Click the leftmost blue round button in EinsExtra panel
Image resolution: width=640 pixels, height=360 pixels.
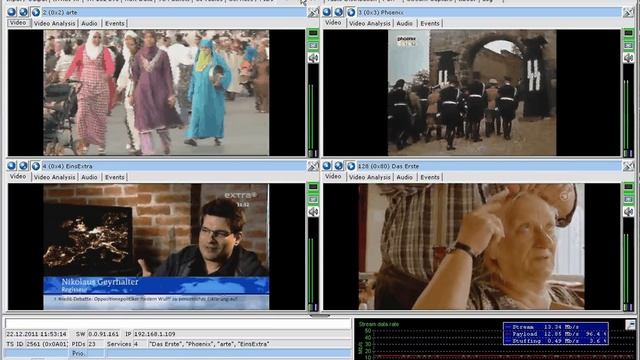pos(11,166)
